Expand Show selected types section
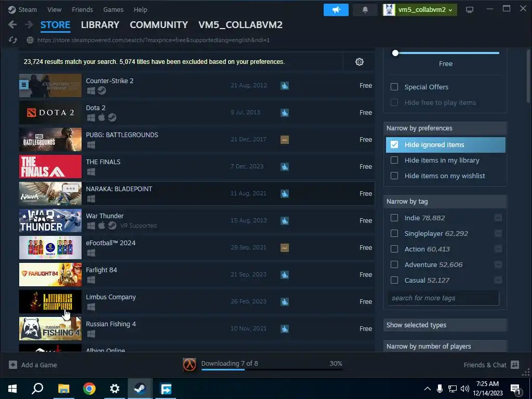The height and width of the screenshot is (399, 532). pos(445,325)
